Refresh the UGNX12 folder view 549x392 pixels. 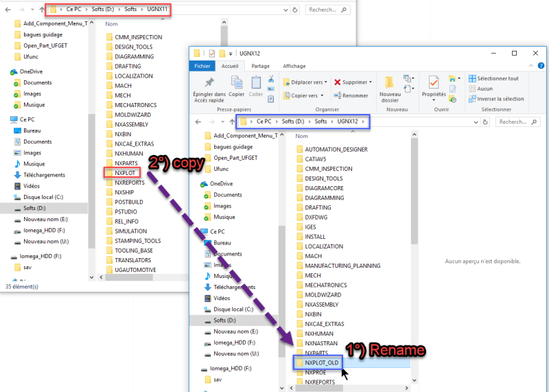(x=485, y=122)
